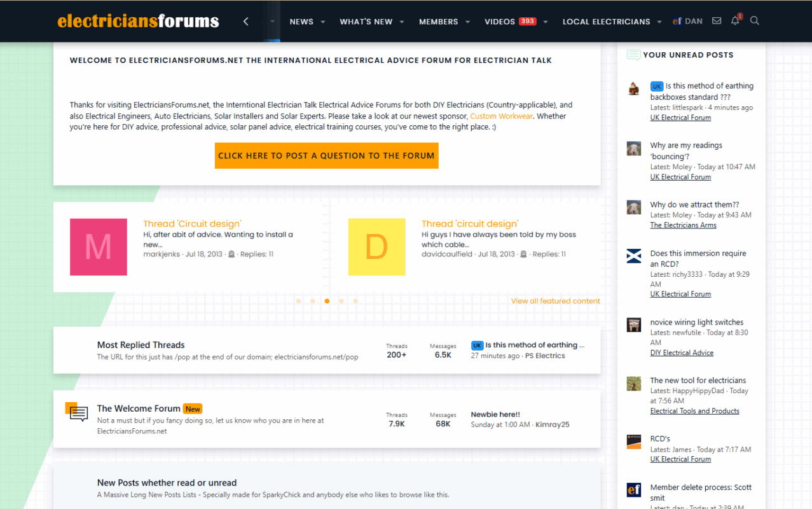Open the View all featured content link
Image resolution: width=812 pixels, height=509 pixels.
(x=555, y=301)
